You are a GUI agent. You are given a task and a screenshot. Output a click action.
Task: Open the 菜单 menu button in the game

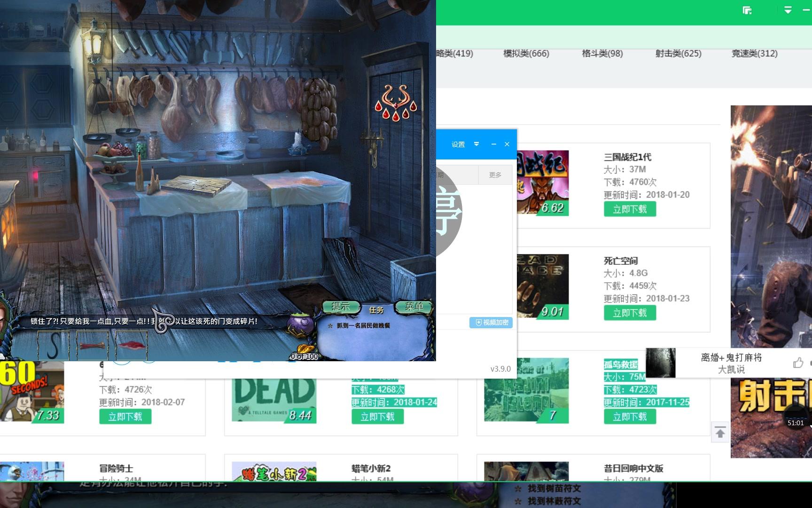pos(414,307)
